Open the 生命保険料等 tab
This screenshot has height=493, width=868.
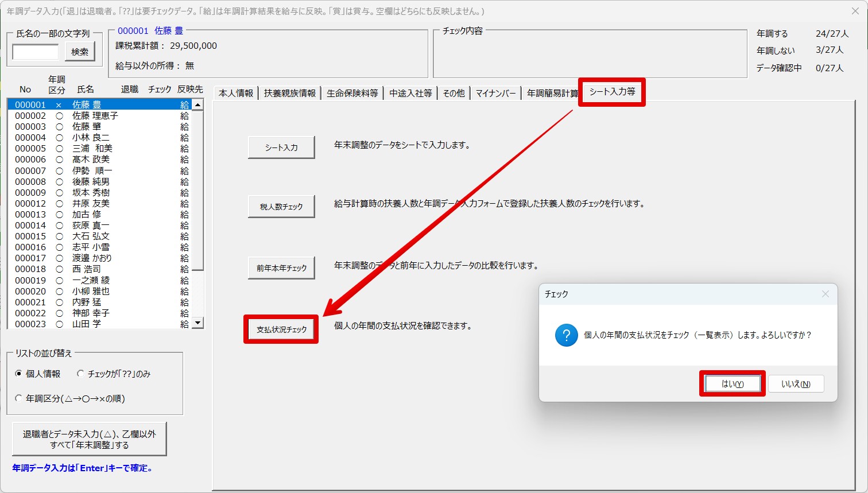point(352,93)
